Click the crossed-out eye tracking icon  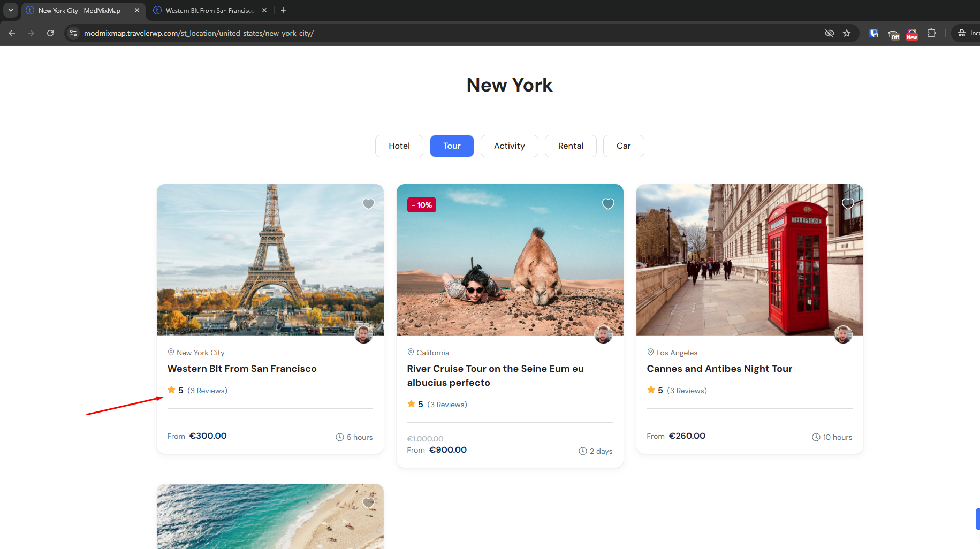click(830, 33)
